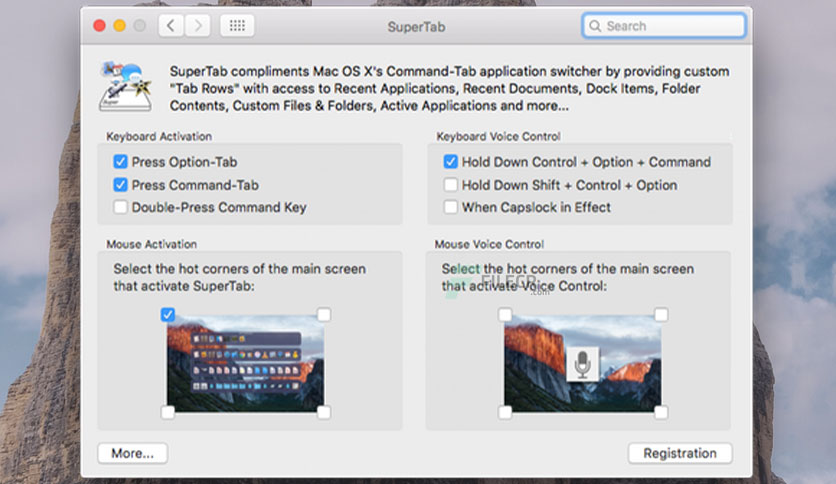Click the Keyboard Activation heading
The height and width of the screenshot is (484, 836).
[159, 136]
